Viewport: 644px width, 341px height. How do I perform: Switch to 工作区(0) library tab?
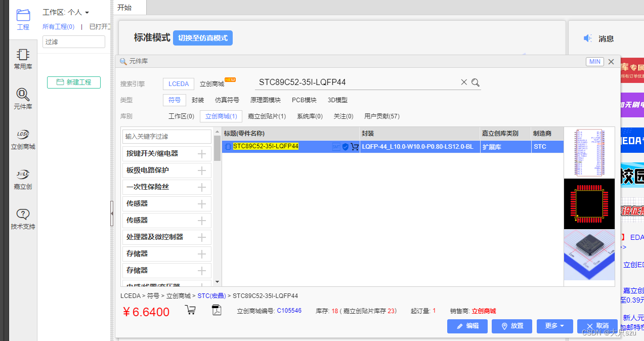pyautogui.click(x=181, y=116)
